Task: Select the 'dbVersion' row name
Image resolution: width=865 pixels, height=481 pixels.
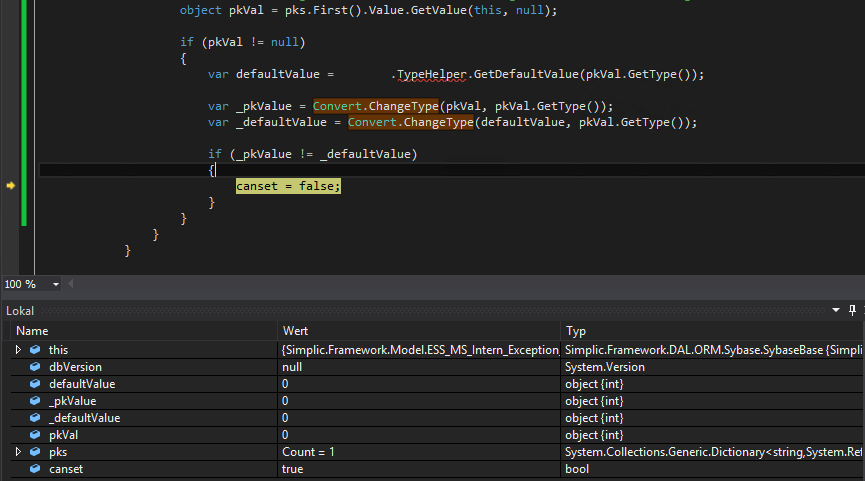Action: pyautogui.click(x=75, y=367)
